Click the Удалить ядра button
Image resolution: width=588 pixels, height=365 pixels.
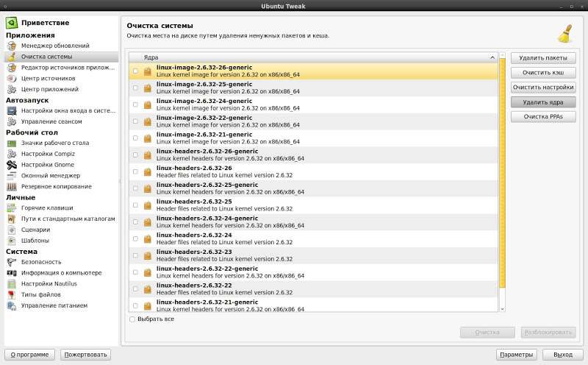[543, 102]
